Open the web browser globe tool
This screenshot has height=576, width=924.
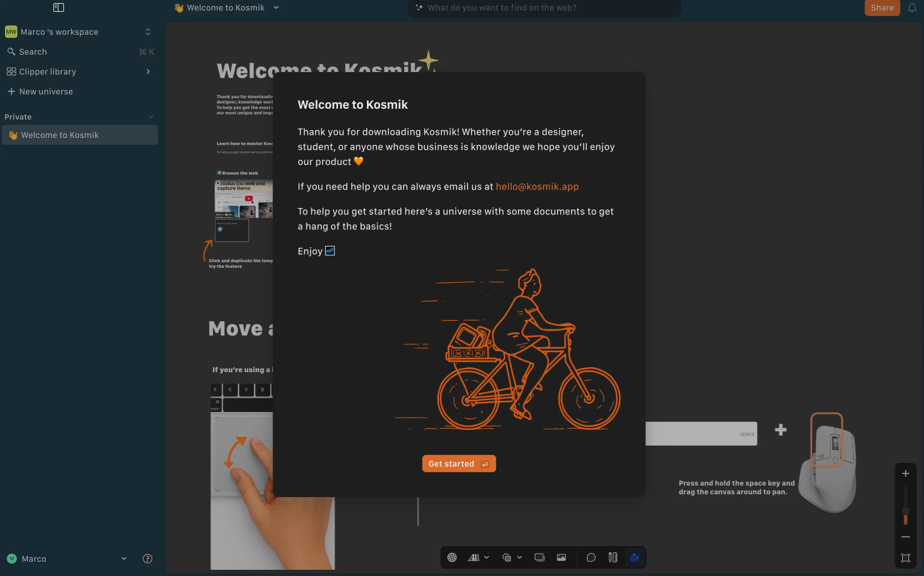point(452,557)
